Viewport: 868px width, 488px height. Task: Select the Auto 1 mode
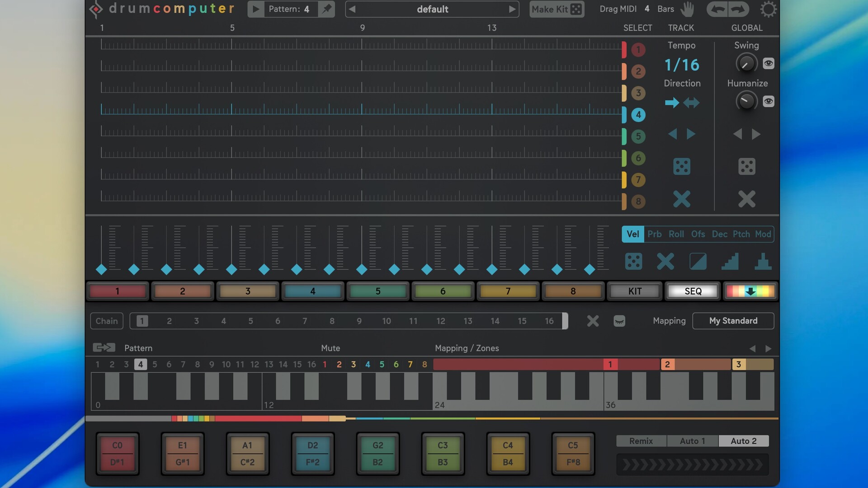[693, 441]
